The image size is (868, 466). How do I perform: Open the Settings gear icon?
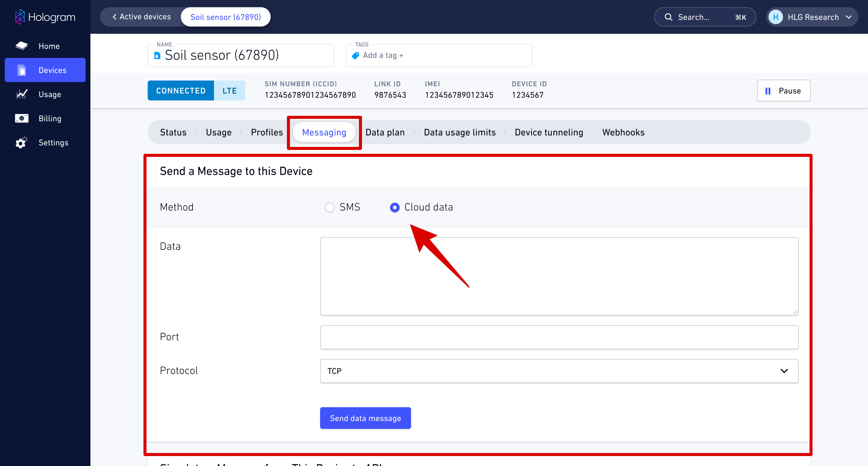click(22, 143)
